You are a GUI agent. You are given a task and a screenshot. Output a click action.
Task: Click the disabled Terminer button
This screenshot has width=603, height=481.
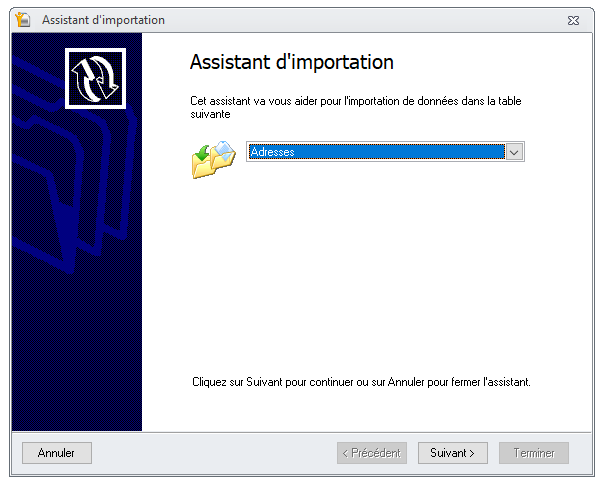(534, 453)
